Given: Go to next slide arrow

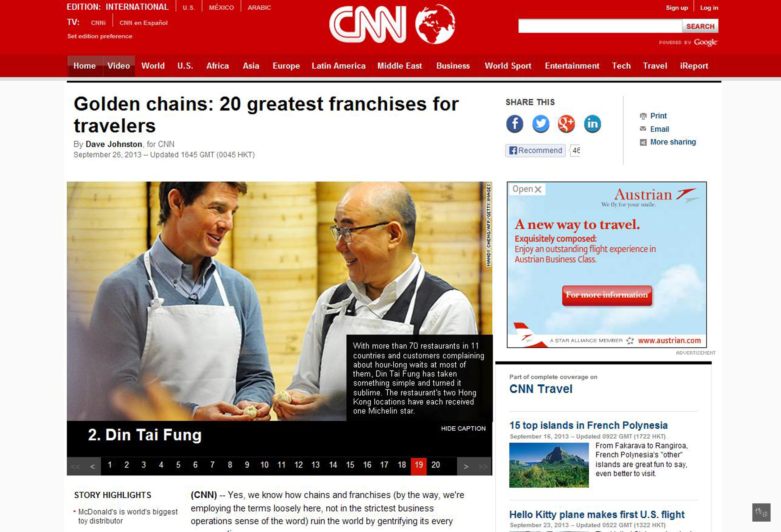Looking at the screenshot, I should click(x=466, y=466).
